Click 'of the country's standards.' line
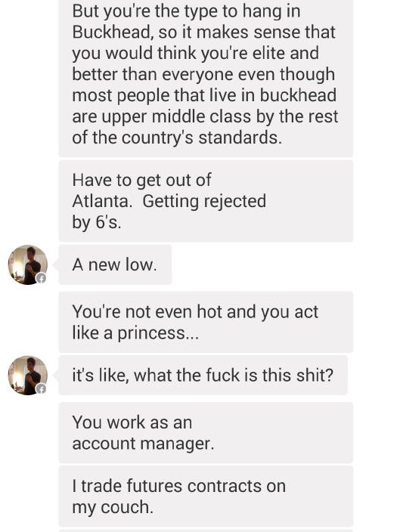 point(177,138)
